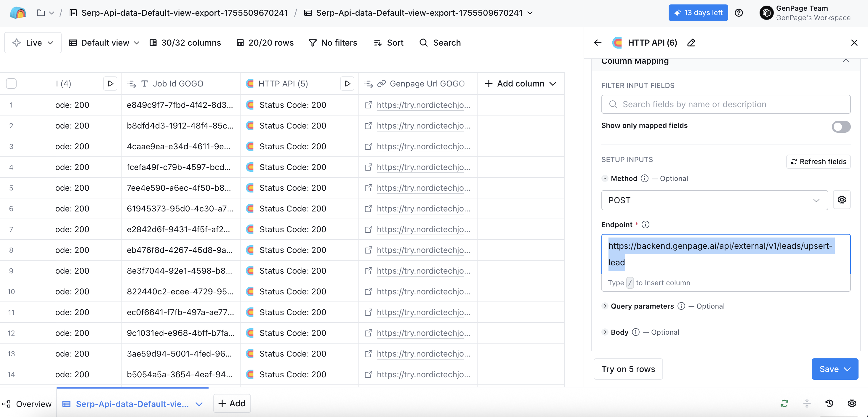Viewport: 868px width, 417px height.
Task: Click the Search fields by name input
Action: coord(726,104)
